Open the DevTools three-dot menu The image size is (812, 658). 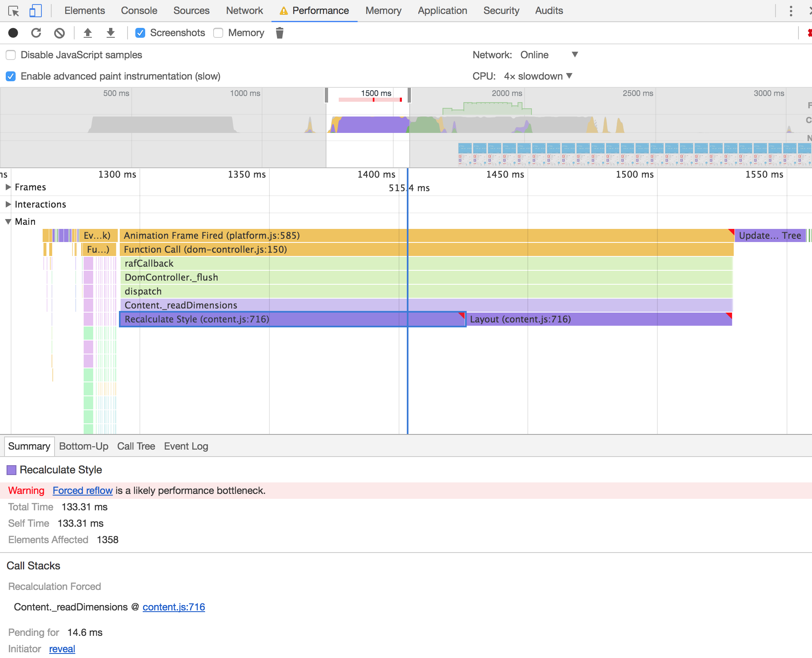[791, 11]
